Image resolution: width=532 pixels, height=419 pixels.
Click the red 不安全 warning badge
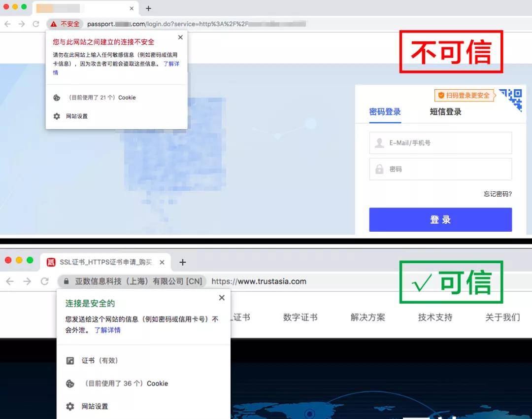coord(65,24)
